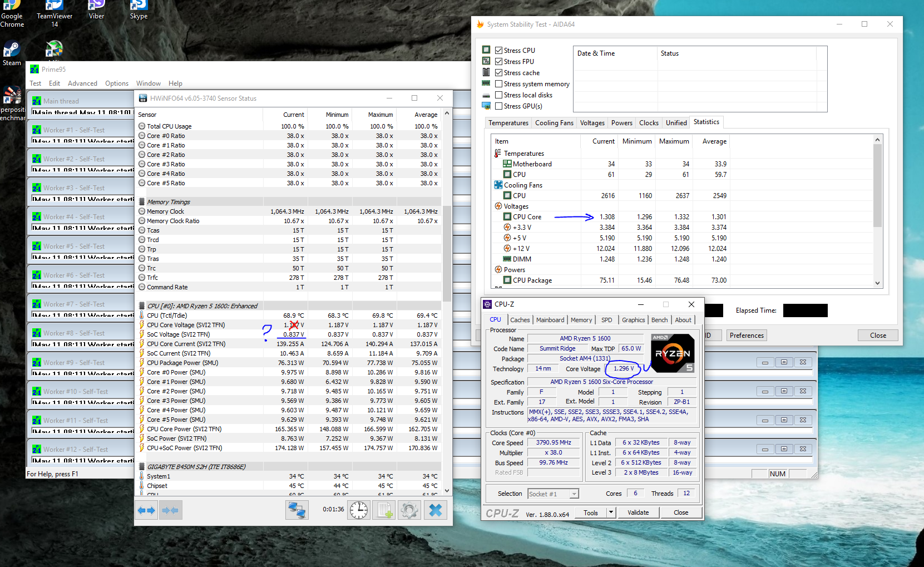Open the Graphics tab in CPU-Z
Screen dimensions: 924x567
coord(634,320)
